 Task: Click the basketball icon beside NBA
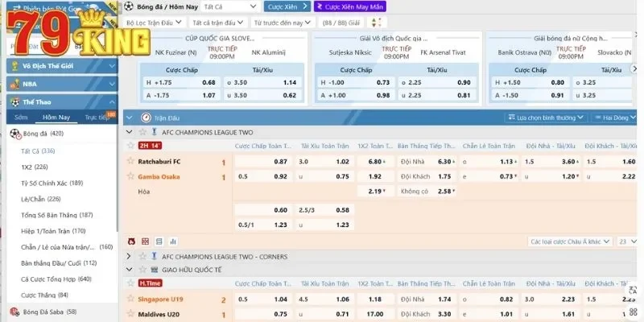click(x=14, y=83)
